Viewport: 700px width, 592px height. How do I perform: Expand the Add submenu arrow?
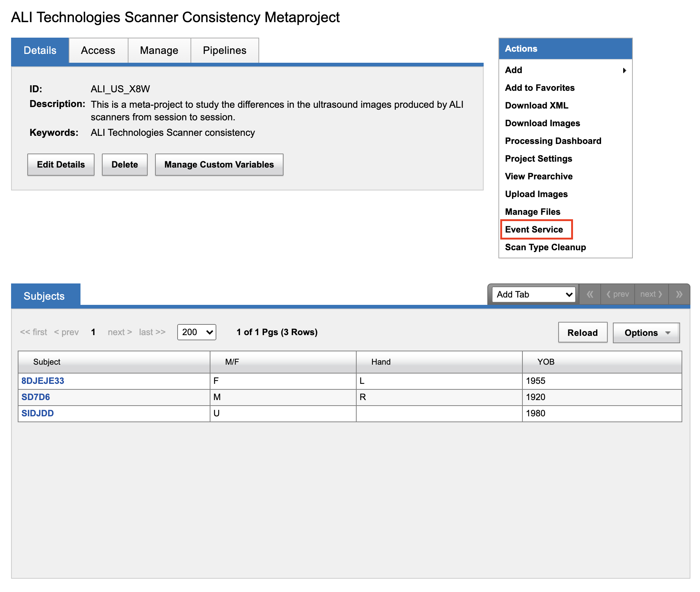(624, 70)
